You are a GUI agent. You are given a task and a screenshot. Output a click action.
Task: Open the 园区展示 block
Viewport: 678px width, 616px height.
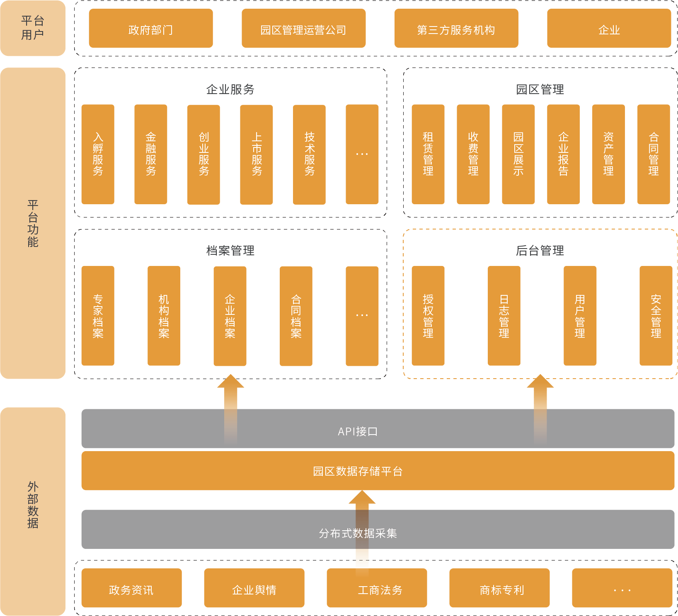coord(518,154)
